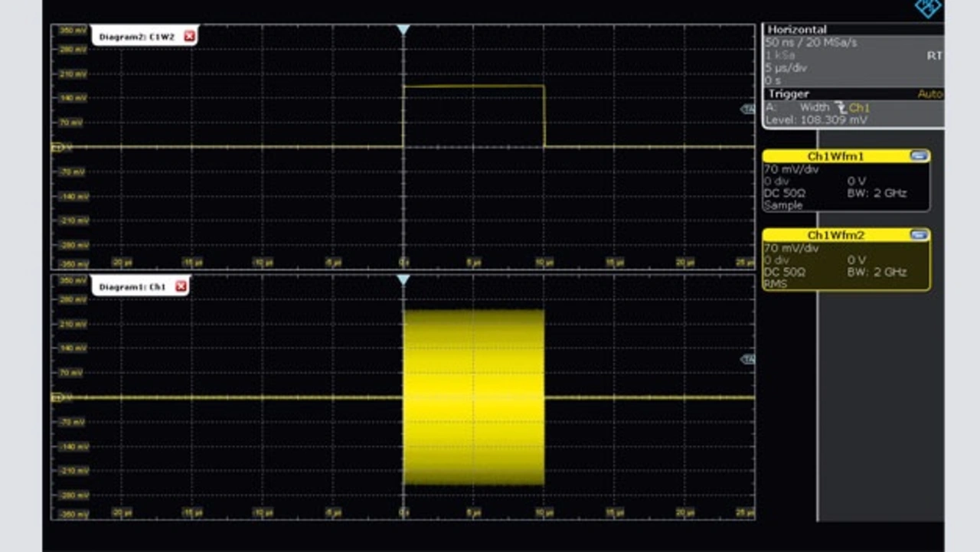980x552 pixels.
Task: Click trigger level marker in upper diagram
Action: pos(747,109)
